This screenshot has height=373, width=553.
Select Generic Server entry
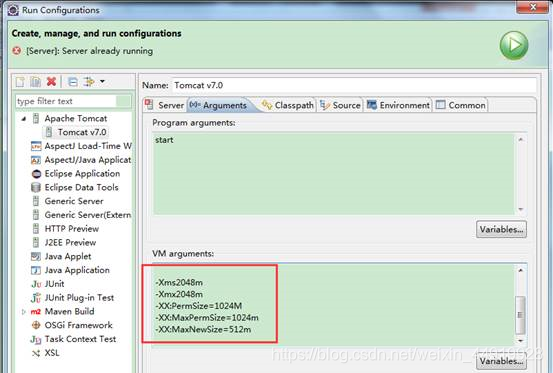pos(74,201)
